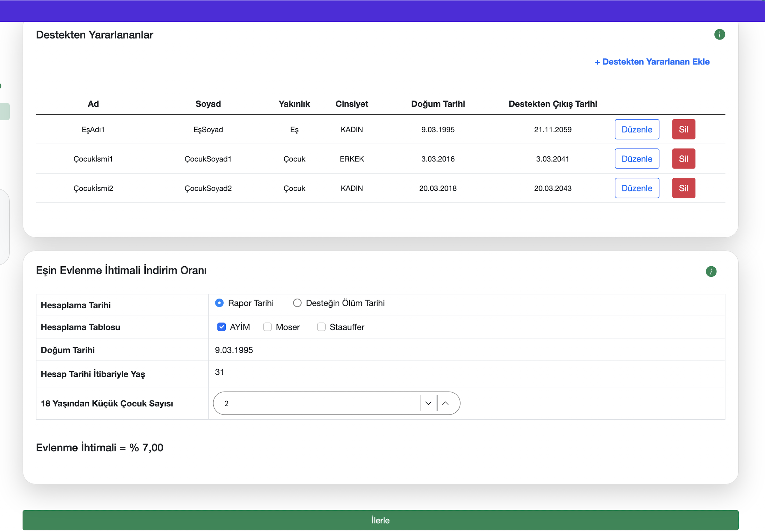Click the down chevron in child count field
765x532 pixels.
(x=428, y=403)
